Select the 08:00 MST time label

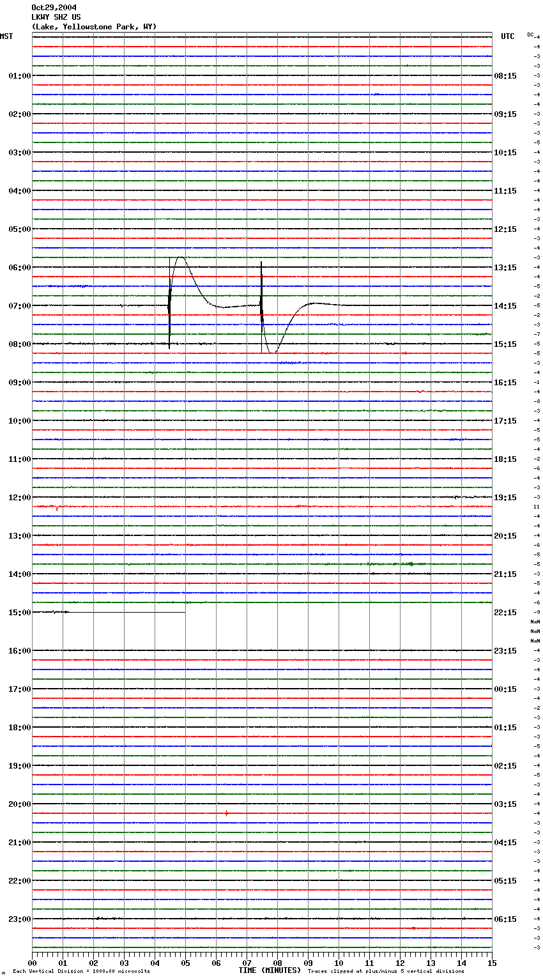(20, 344)
